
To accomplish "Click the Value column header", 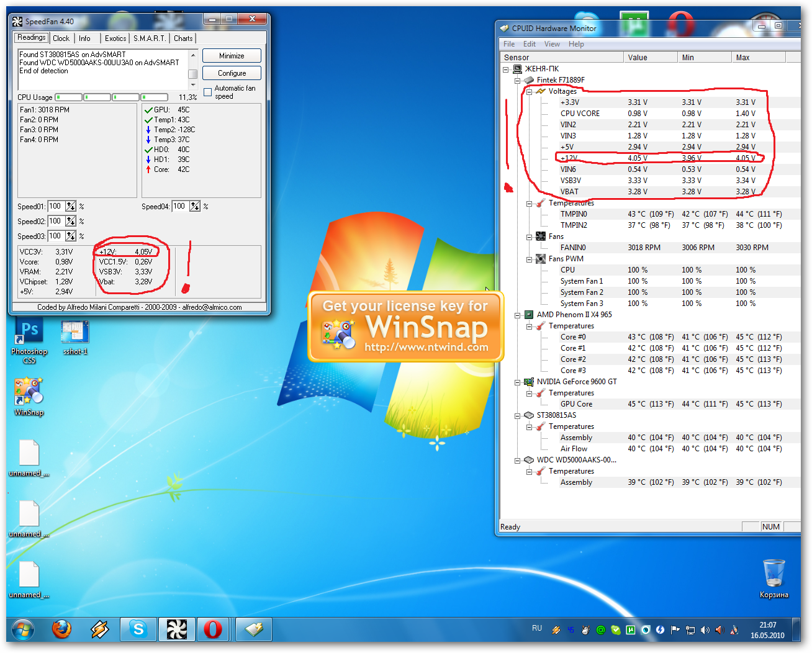I will (651, 58).
